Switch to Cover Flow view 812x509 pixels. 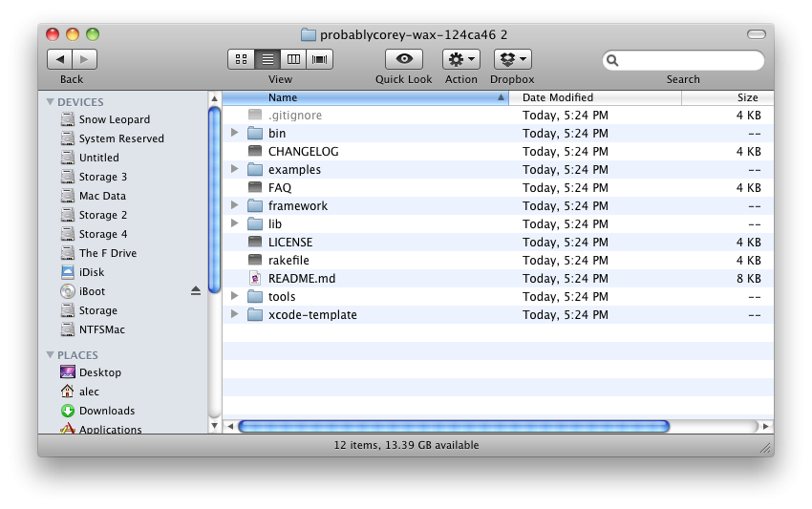[x=319, y=59]
